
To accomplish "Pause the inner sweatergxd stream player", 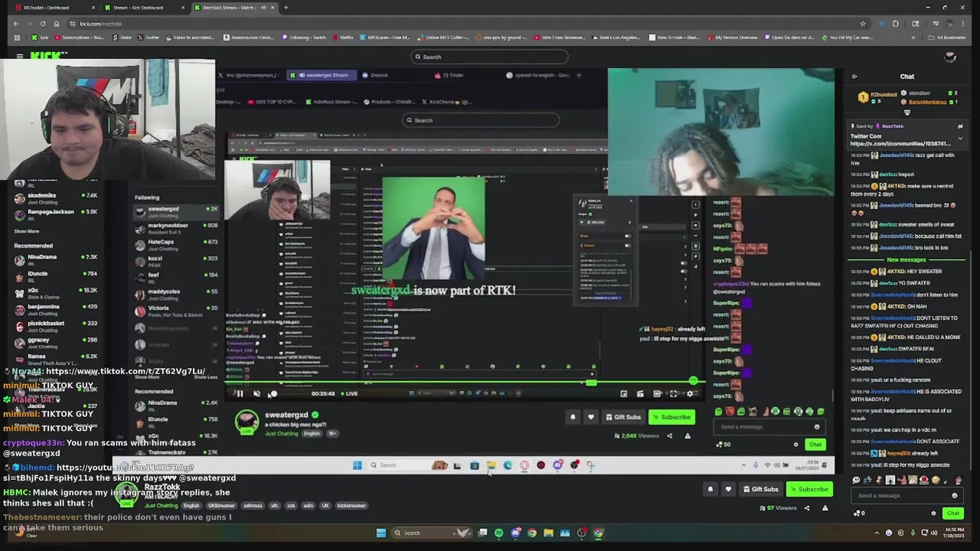I will pos(239,393).
